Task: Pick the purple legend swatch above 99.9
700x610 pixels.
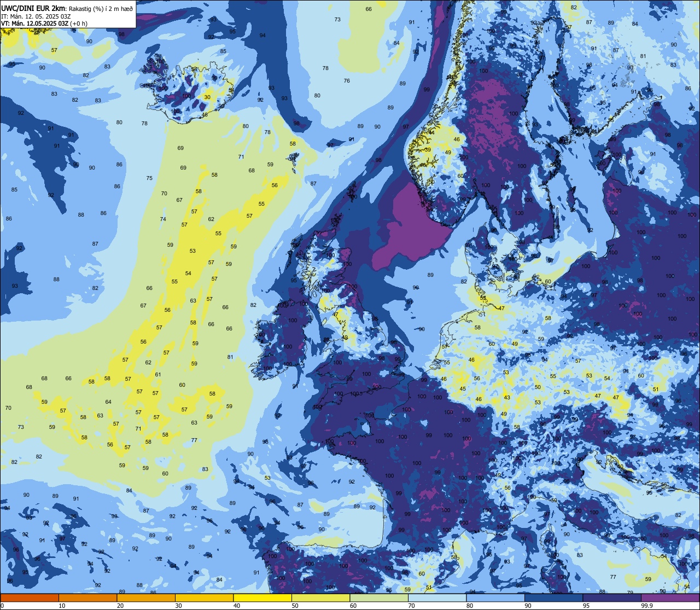Action: tap(670, 597)
